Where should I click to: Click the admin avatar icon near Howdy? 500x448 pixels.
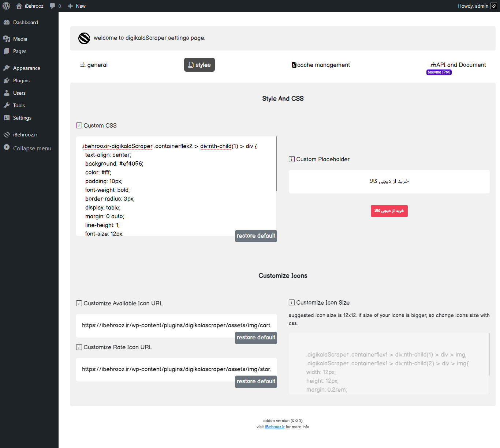[494, 6]
